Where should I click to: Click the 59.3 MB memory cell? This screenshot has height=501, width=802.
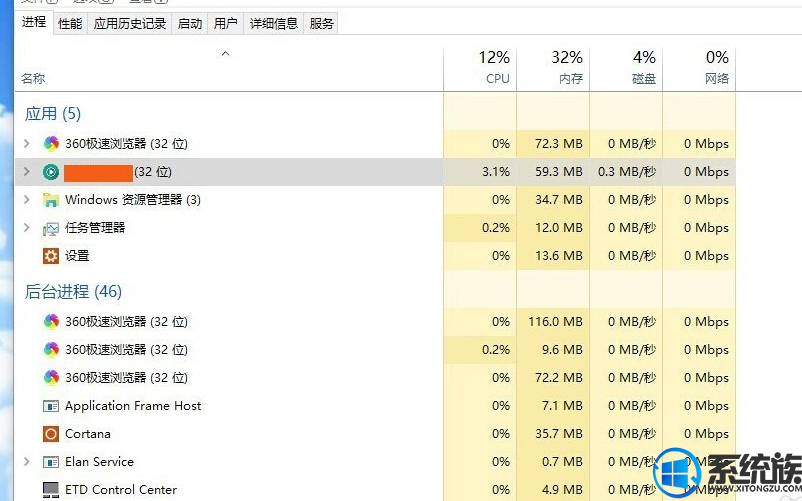[553, 172]
